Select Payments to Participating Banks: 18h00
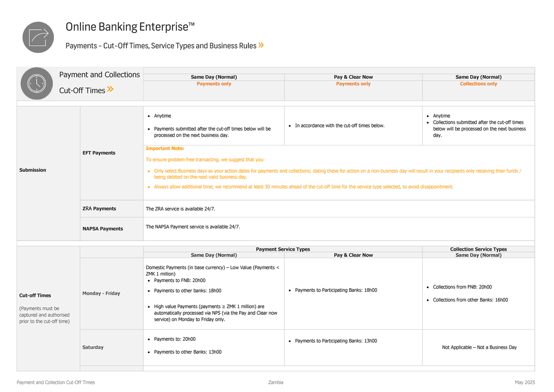The width and height of the screenshot is (554, 392). coord(336,290)
